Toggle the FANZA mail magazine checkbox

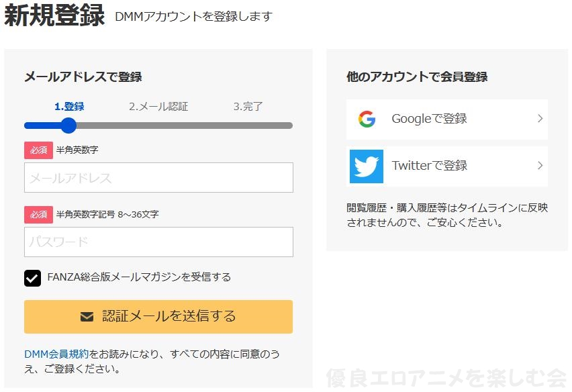[x=32, y=278]
